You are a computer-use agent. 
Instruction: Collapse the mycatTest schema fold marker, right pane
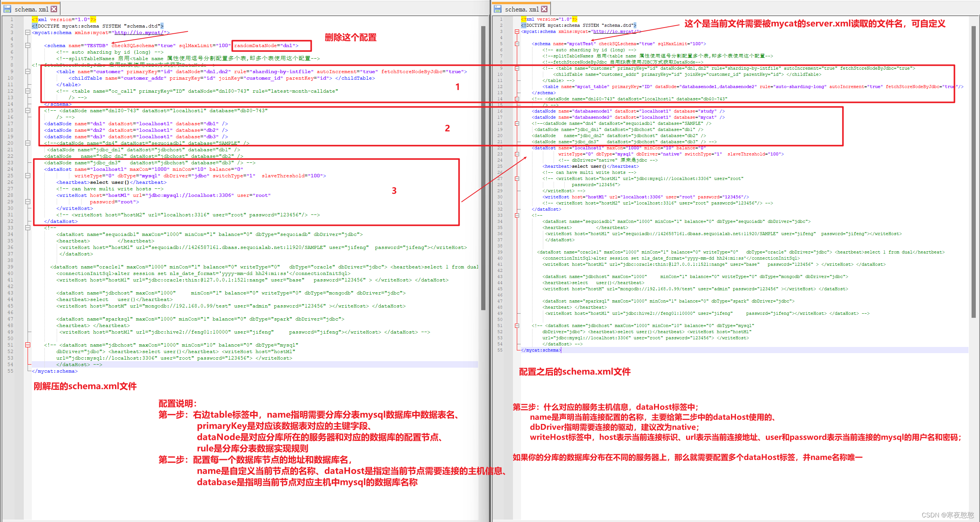tap(516, 43)
